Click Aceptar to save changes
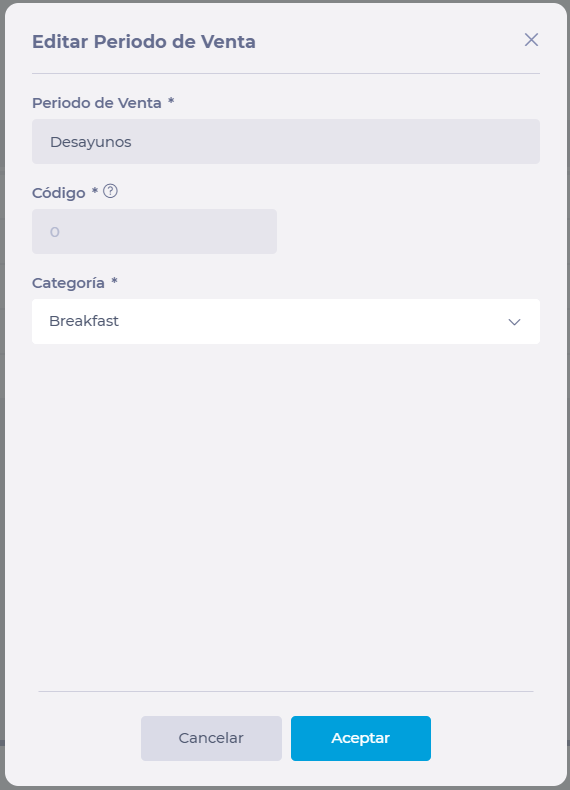570x790 pixels. pyautogui.click(x=361, y=738)
